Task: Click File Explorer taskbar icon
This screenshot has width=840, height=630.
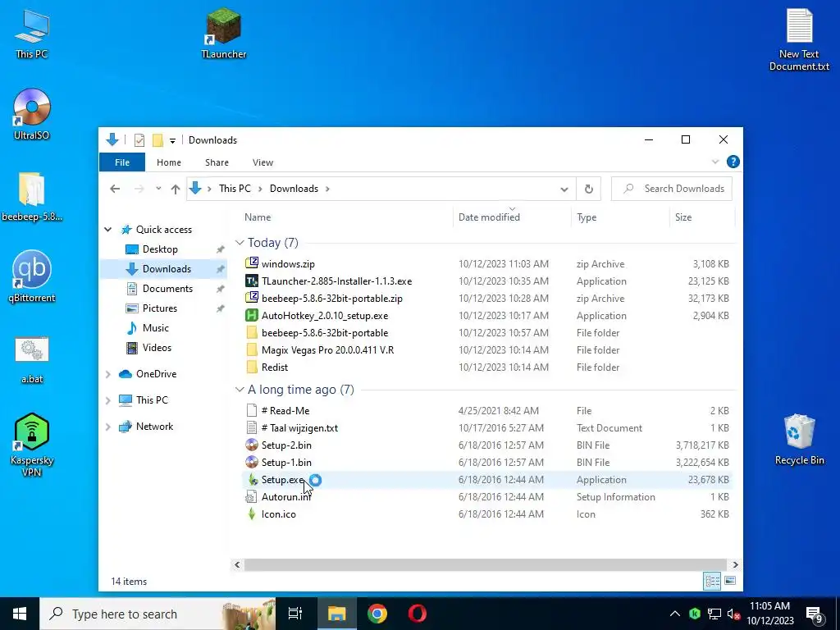Action: point(337,614)
